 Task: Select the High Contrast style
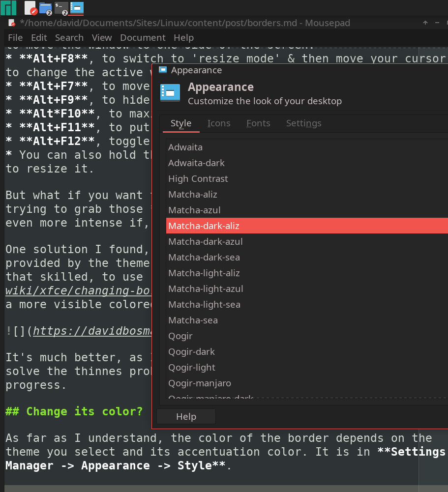[198, 179]
